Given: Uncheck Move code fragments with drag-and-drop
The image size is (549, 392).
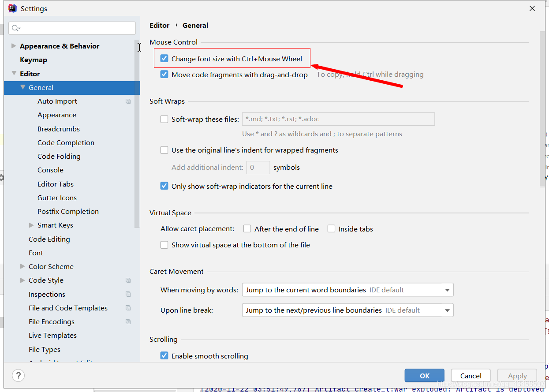Looking at the screenshot, I should tap(164, 75).
